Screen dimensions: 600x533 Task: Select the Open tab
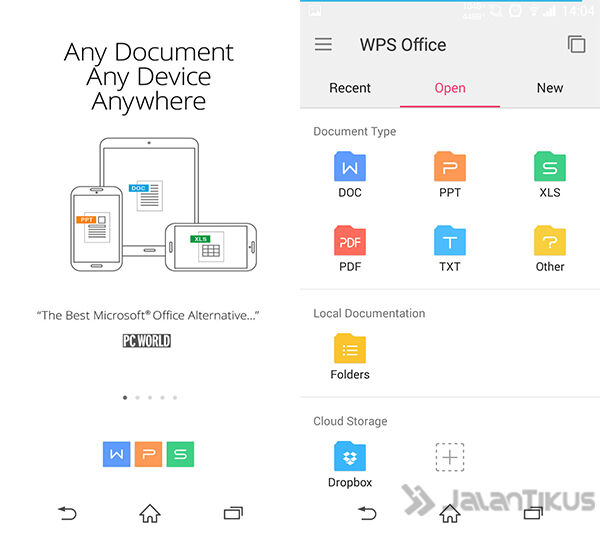pyautogui.click(x=450, y=88)
